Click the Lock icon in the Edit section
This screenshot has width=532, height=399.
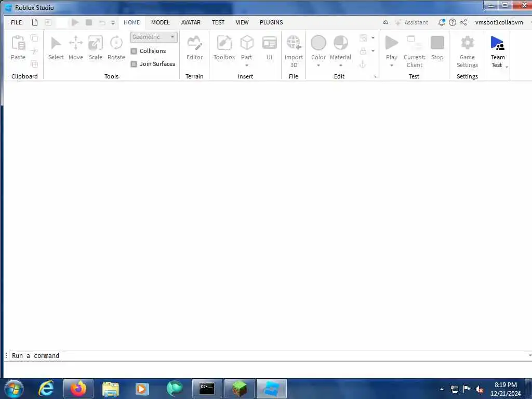[363, 51]
